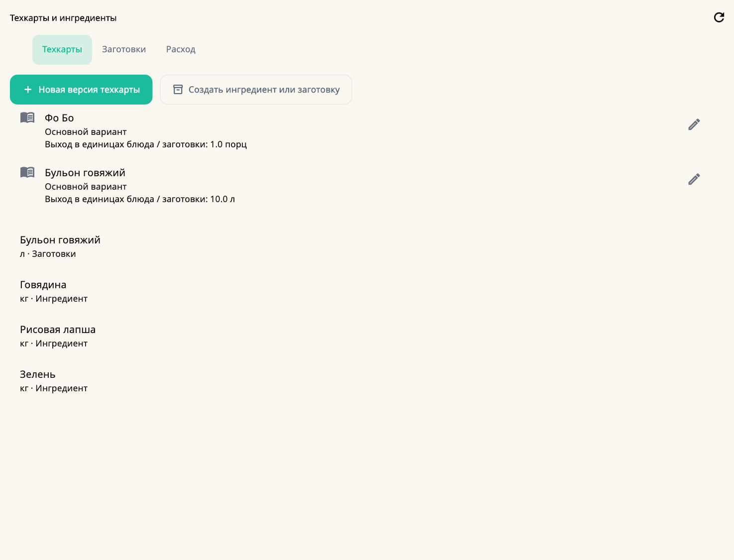The height and width of the screenshot is (560, 734).
Task: Click the book icon beside Бульон говяжий
Action: tap(27, 172)
